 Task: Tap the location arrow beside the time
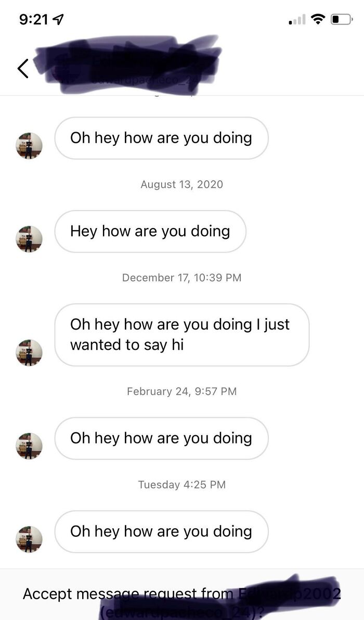tap(58, 19)
